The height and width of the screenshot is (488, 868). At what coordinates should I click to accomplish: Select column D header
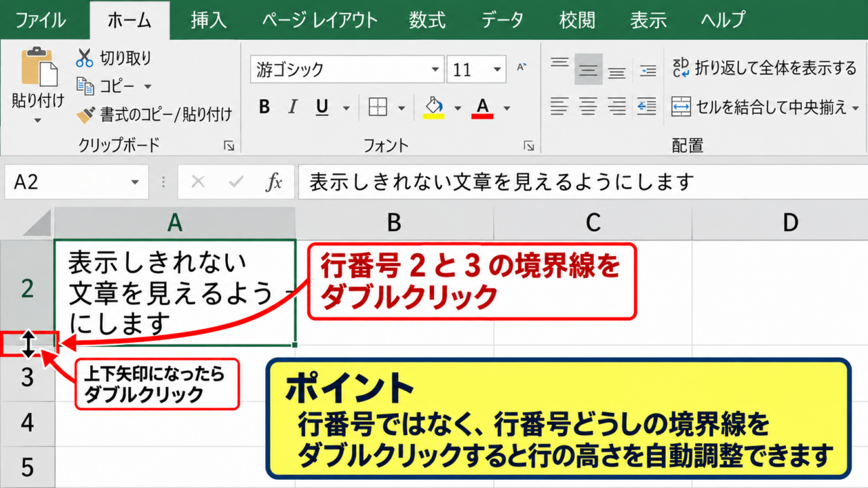[791, 222]
